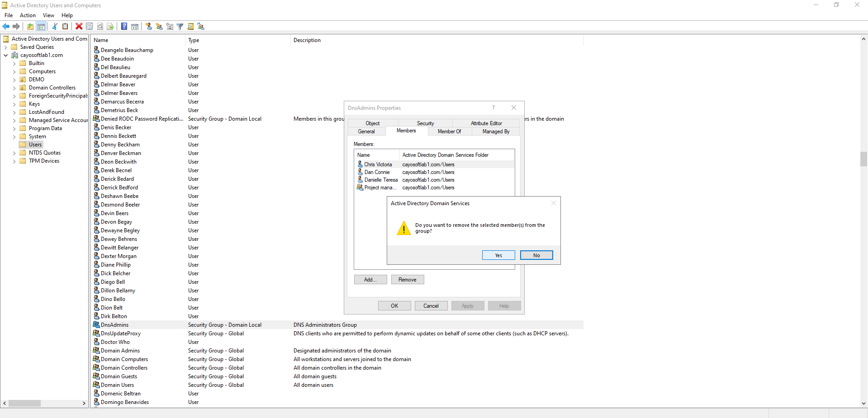Click the Paste clipboard toolbar icon
The width and height of the screenshot is (868, 418).
[x=65, y=26]
